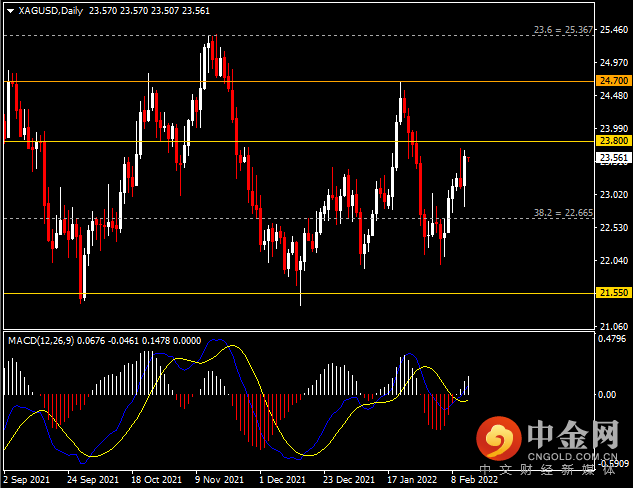Click the 22.530 price scale value

click(614, 228)
